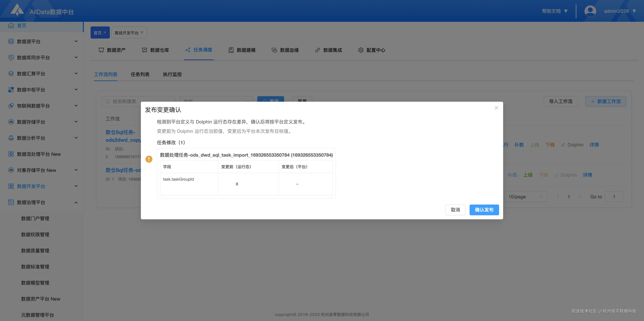The image size is (644, 321).
Task: Select the 数据建模 modeling icon
Action: coord(231,50)
